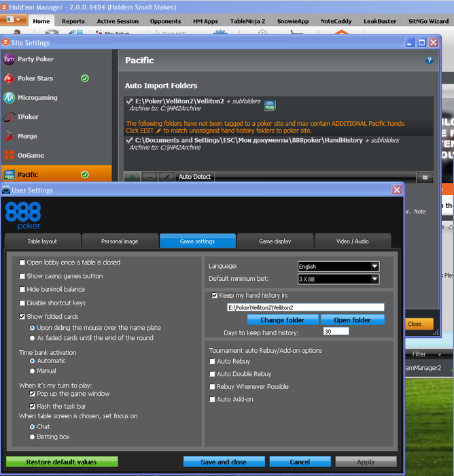Select OnGame site icon
Image resolution: width=454 pixels, height=476 pixels.
pos(9,155)
